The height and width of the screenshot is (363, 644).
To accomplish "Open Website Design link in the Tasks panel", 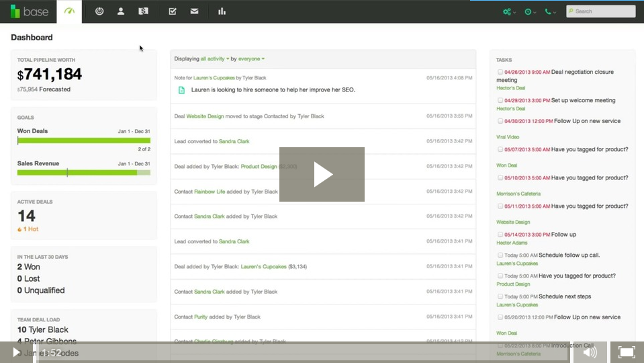I will tap(513, 222).
